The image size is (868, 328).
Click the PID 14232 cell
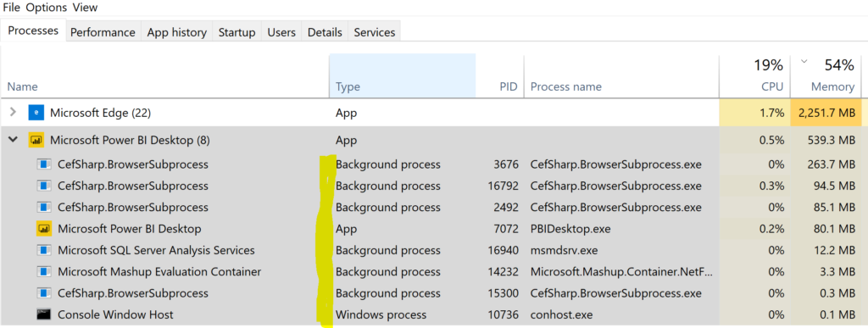tap(503, 271)
